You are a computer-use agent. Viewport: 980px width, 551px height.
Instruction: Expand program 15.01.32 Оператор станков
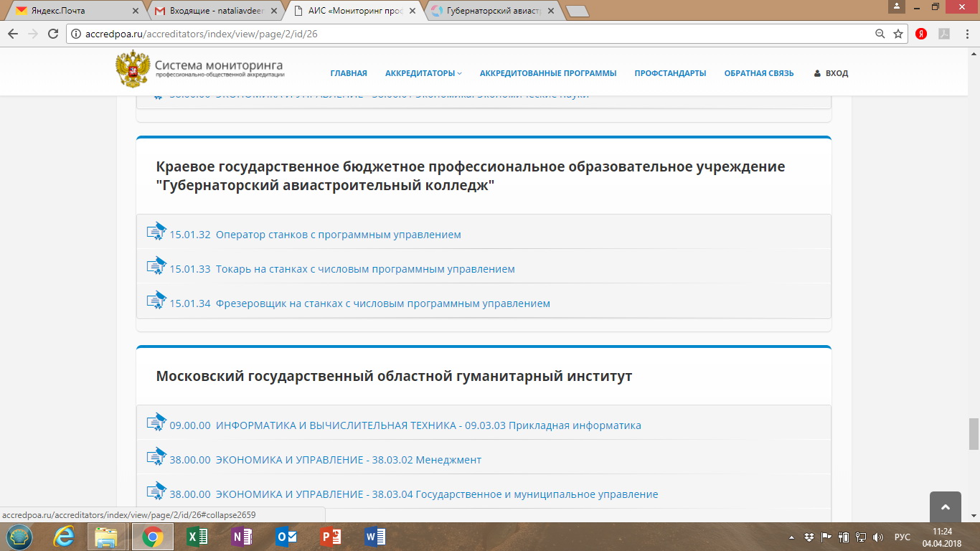[x=315, y=235]
